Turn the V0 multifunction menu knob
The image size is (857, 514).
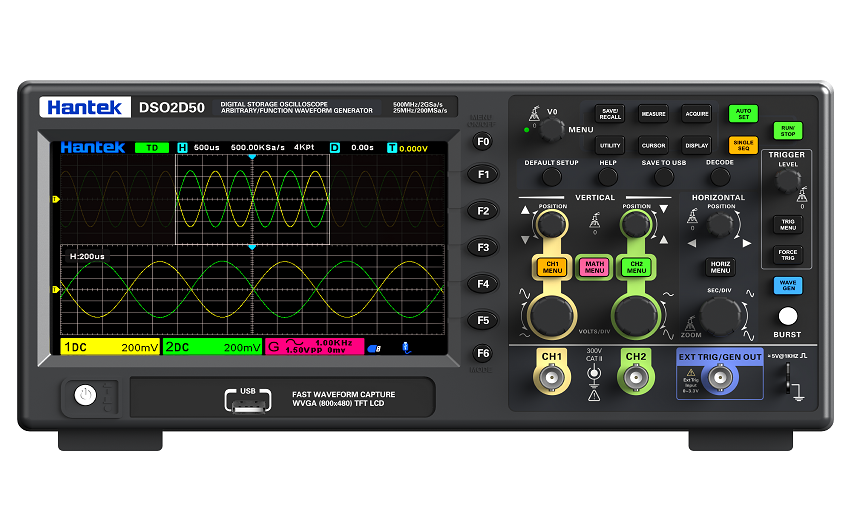pos(551,130)
